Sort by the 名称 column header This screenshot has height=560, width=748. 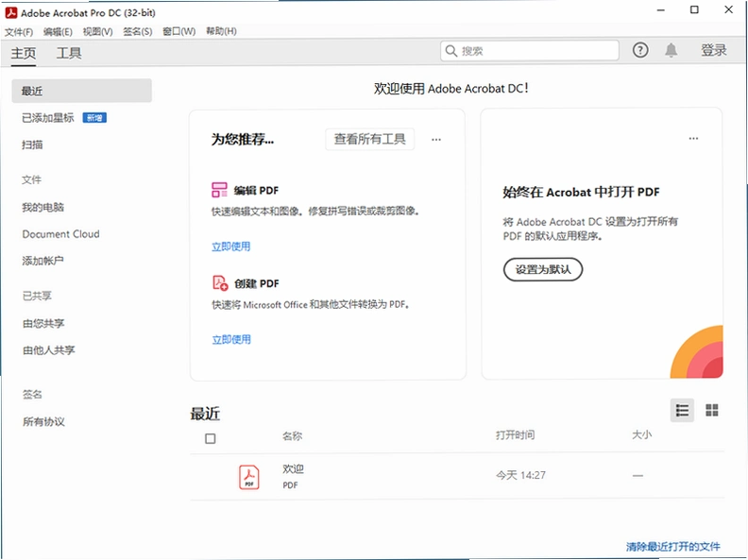pyautogui.click(x=293, y=436)
